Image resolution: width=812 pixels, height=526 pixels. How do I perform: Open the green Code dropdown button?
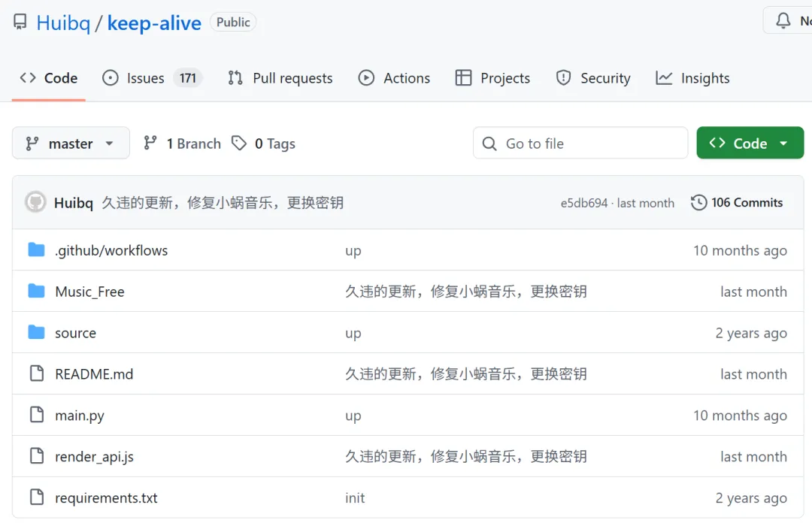click(x=750, y=143)
